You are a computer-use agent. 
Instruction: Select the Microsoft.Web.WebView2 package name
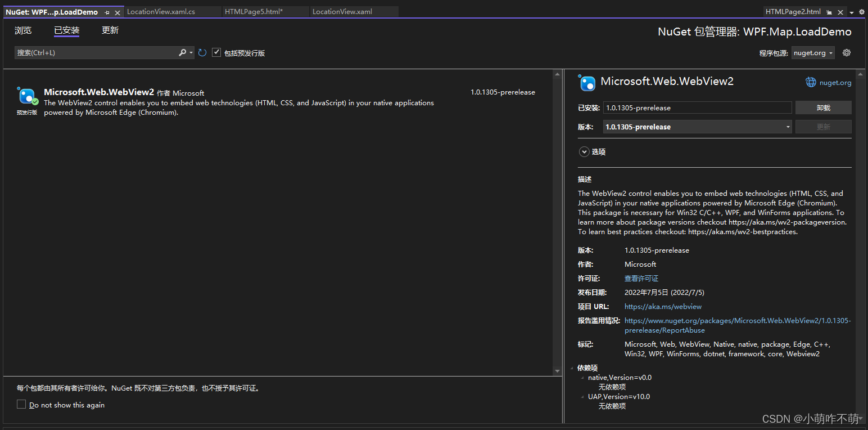click(99, 92)
